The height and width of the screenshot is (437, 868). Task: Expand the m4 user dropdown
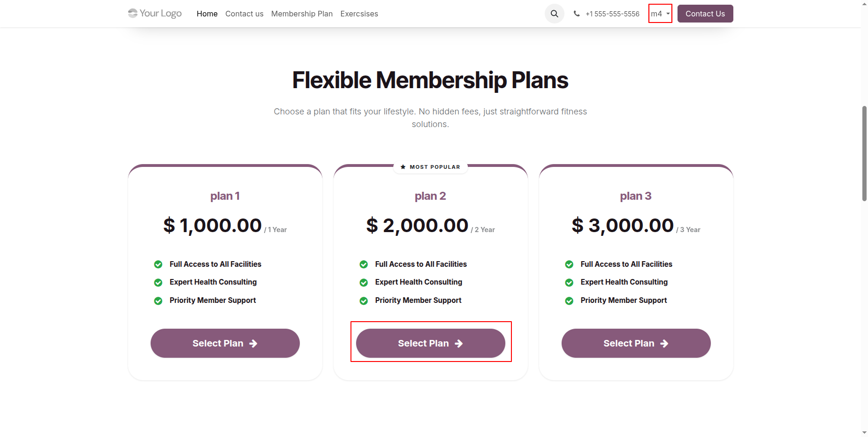pos(660,14)
